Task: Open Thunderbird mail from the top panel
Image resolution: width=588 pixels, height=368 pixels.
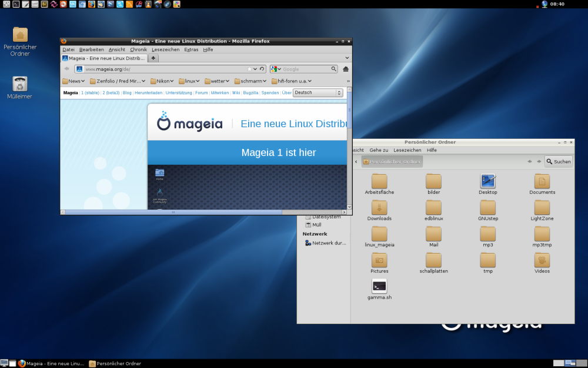Action: pyautogui.click(x=101, y=4)
